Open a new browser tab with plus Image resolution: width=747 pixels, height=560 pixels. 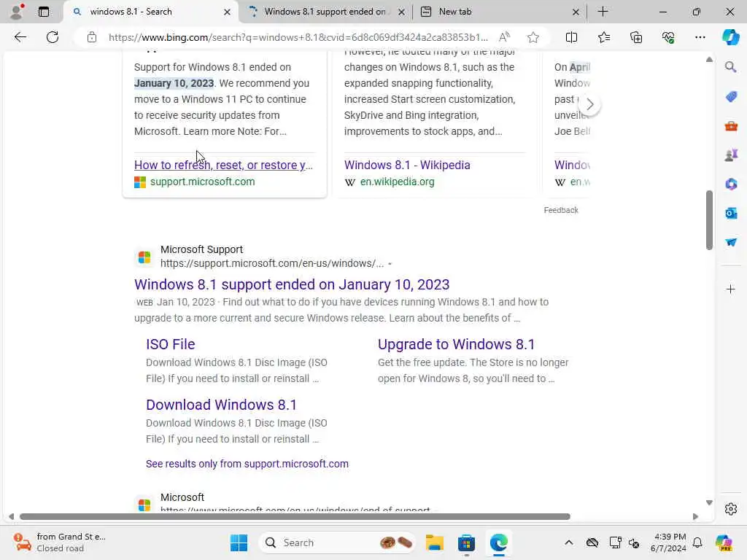pos(603,12)
